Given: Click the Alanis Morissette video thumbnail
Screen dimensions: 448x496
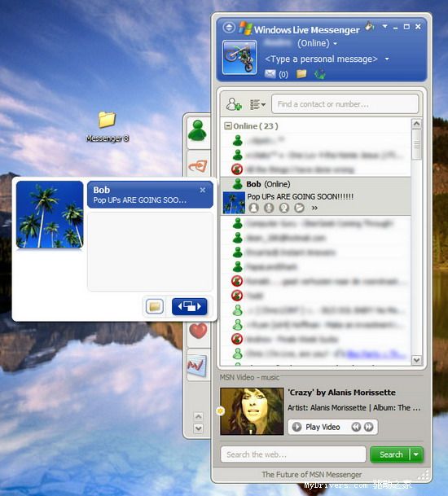Looking at the screenshot, I should tap(252, 411).
